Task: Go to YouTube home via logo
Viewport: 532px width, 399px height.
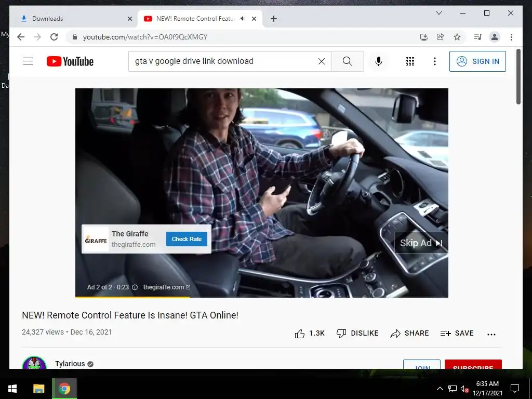Action: tap(70, 61)
